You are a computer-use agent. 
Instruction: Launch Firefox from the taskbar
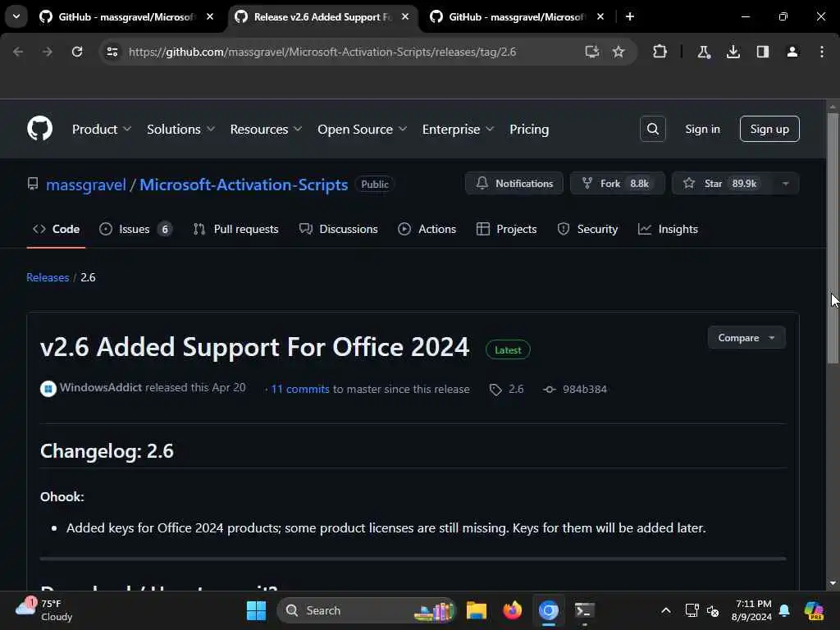(x=512, y=610)
